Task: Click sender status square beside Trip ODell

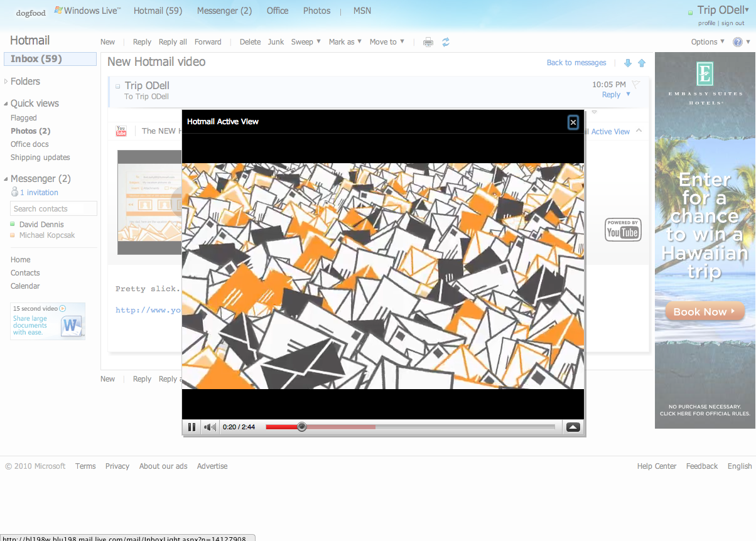Action: [x=118, y=87]
